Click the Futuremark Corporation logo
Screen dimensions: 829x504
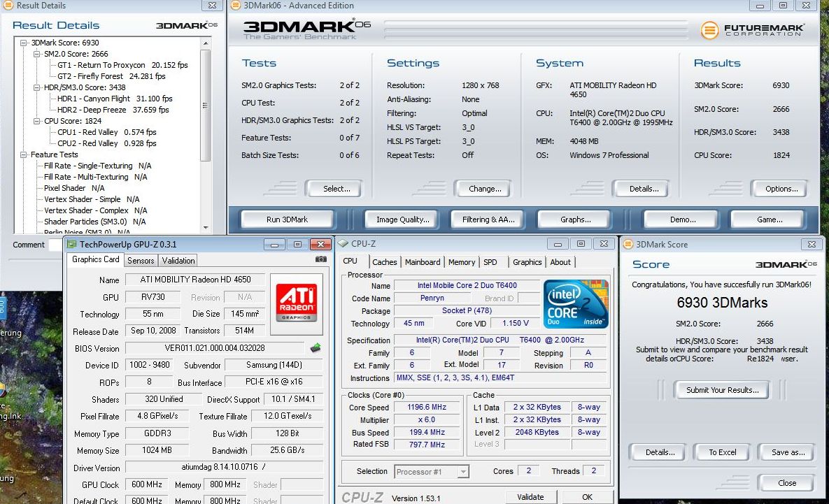752,30
